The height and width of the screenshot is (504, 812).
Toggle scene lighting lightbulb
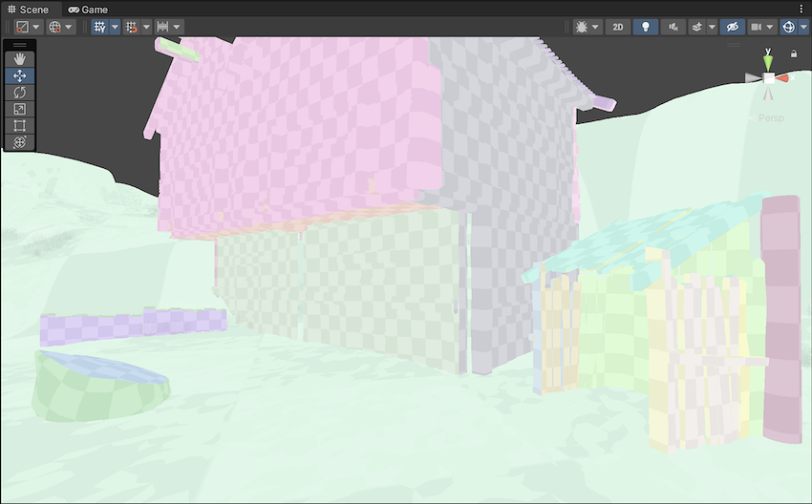pyautogui.click(x=645, y=27)
